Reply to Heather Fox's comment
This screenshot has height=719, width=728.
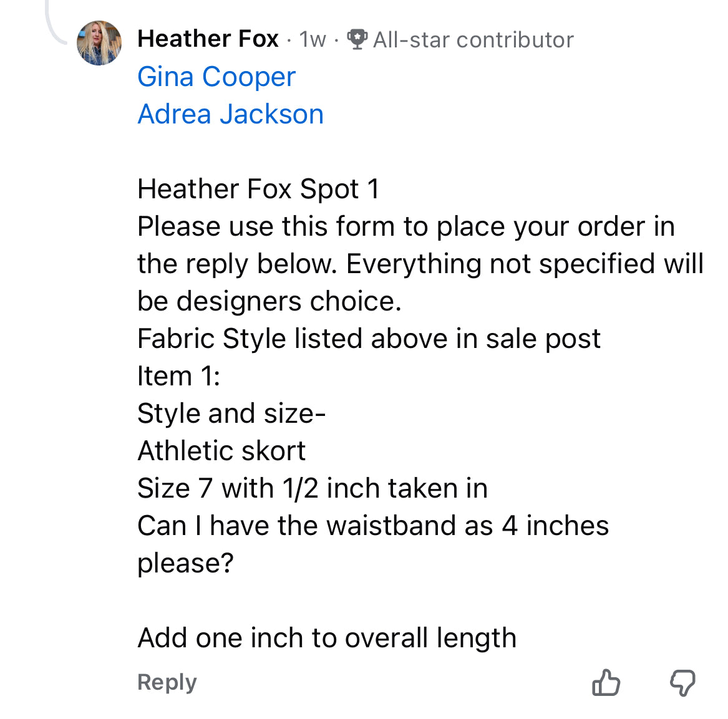point(167,682)
